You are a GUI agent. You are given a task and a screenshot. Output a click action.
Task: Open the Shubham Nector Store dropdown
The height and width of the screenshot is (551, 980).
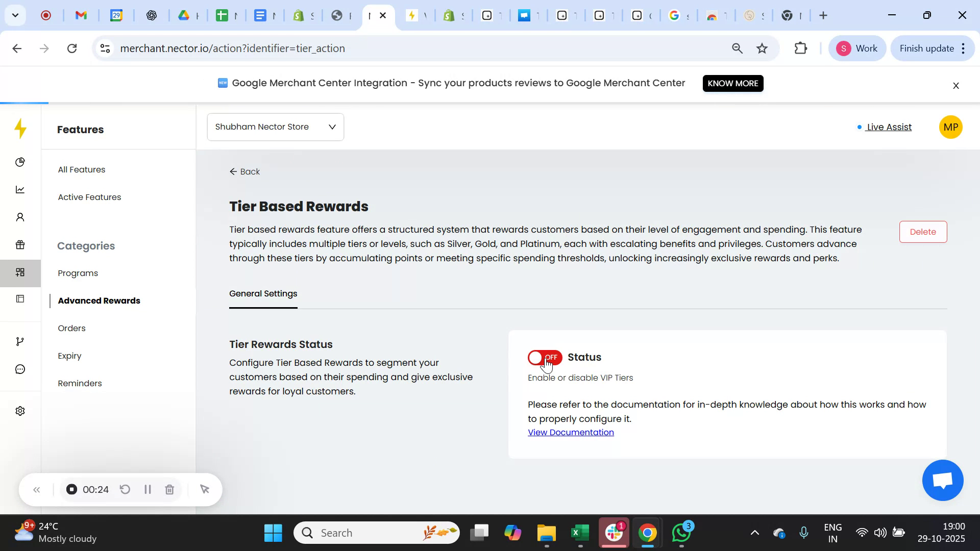click(275, 127)
